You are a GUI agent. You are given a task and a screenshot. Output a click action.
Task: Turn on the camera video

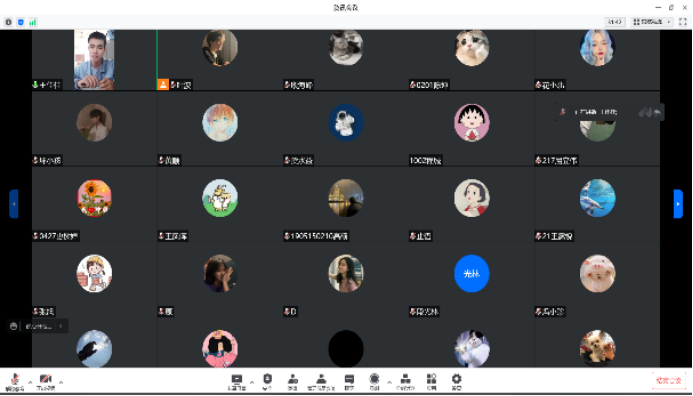[x=46, y=382]
